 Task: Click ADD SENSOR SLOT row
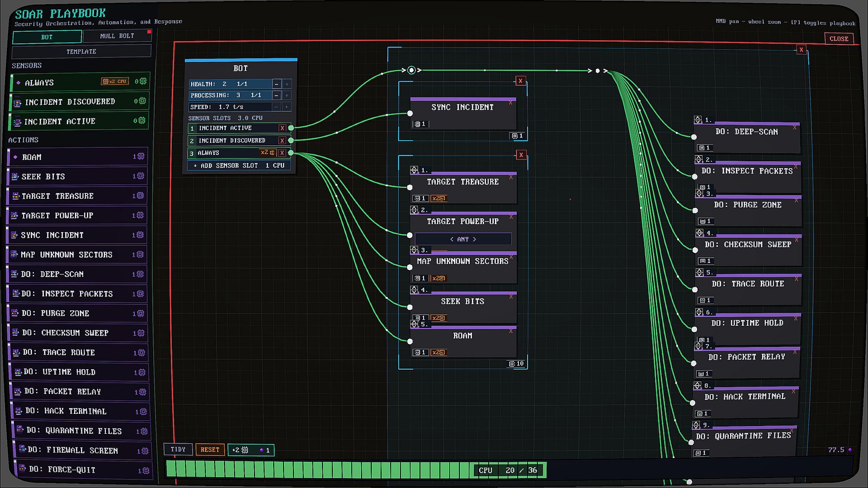[x=240, y=166]
